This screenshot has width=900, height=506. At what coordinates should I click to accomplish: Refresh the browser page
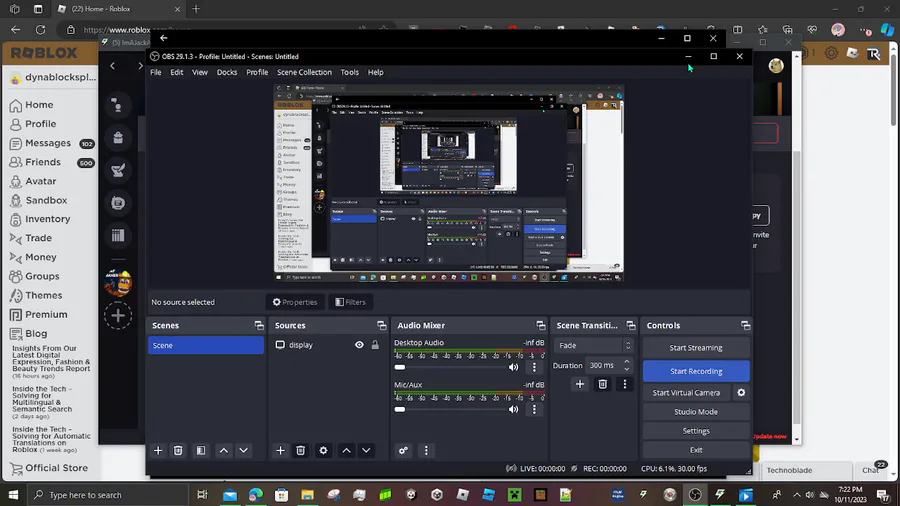tap(40, 30)
